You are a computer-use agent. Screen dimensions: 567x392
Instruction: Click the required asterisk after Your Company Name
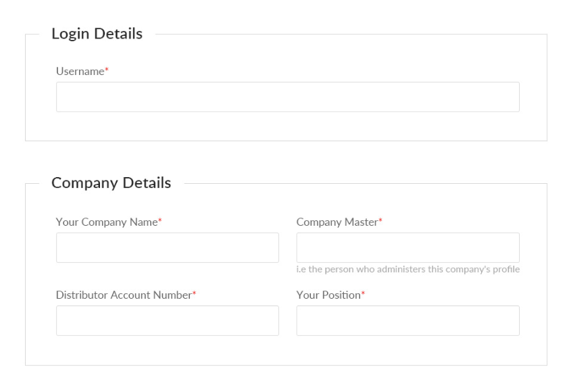point(160,221)
